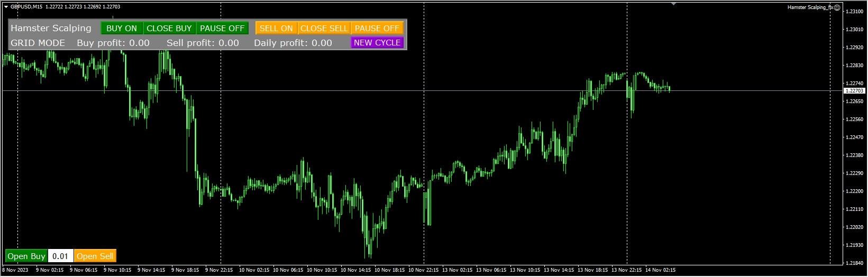Click the Hamster Scalping_fix expert name
Viewport: 868px width, 277px height.
(x=810, y=7)
